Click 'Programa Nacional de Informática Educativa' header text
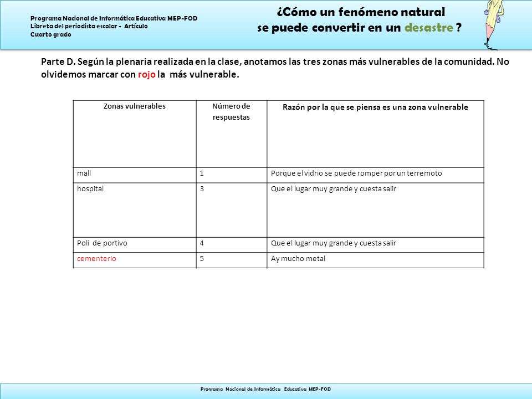The height and width of the screenshot is (399, 532). [114, 18]
